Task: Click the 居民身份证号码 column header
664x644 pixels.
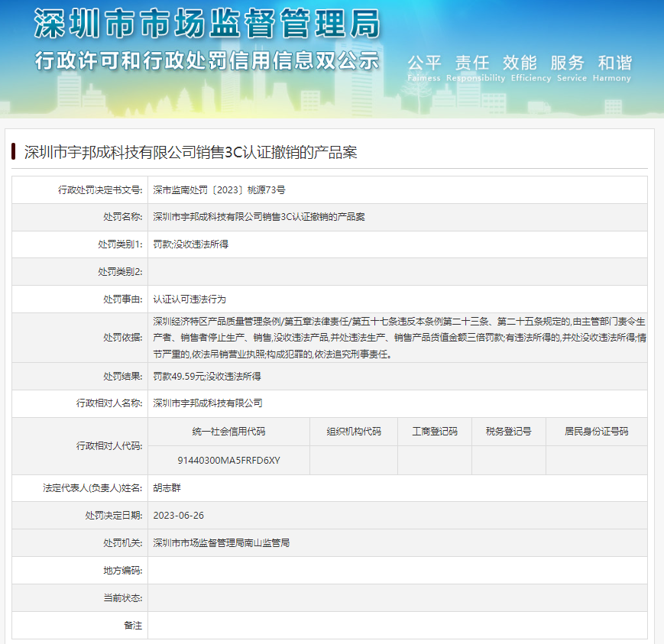Action: click(x=596, y=432)
